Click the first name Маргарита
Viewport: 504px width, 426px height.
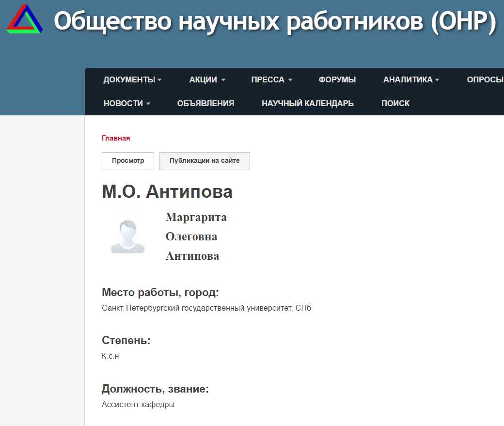[x=196, y=217]
